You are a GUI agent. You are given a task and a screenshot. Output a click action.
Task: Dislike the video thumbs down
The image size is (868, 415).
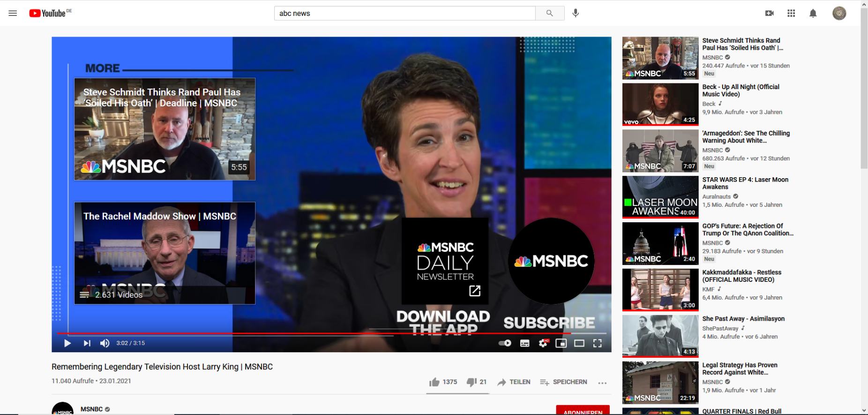[477, 382]
